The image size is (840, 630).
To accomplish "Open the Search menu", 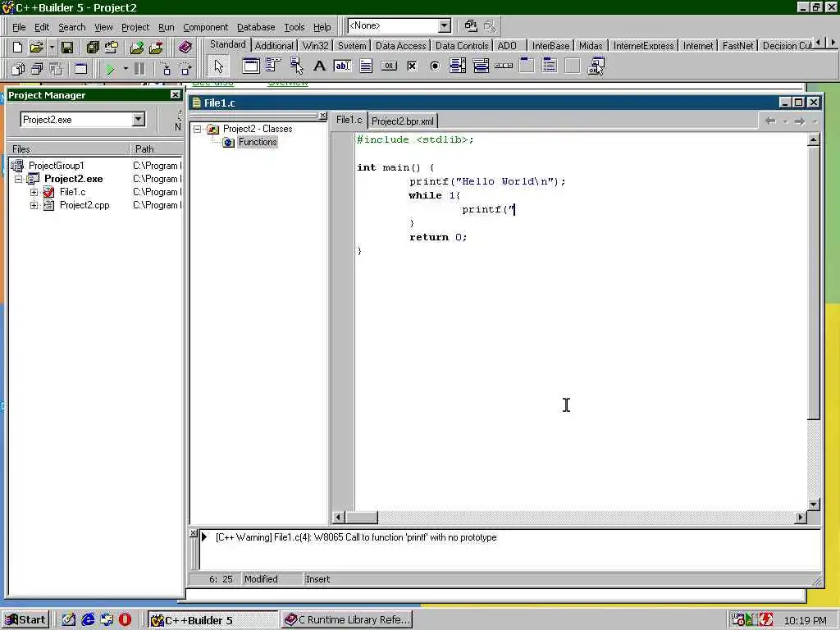I will pos(72,27).
